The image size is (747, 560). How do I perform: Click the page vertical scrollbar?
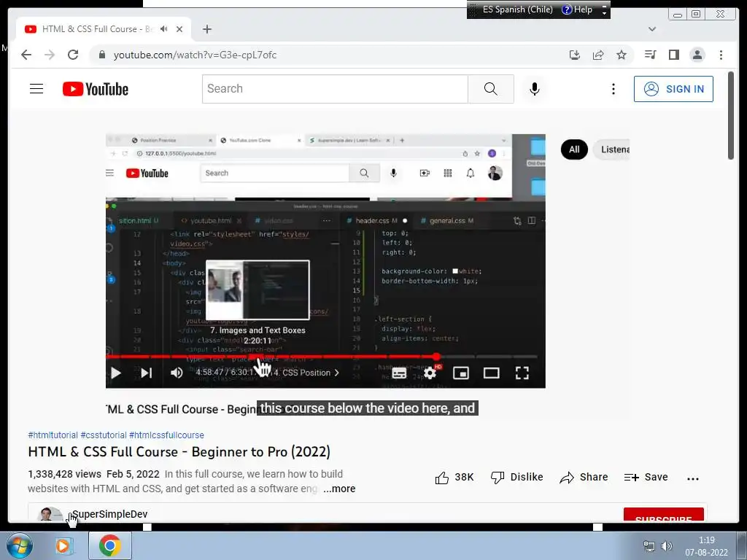pyautogui.click(x=731, y=115)
